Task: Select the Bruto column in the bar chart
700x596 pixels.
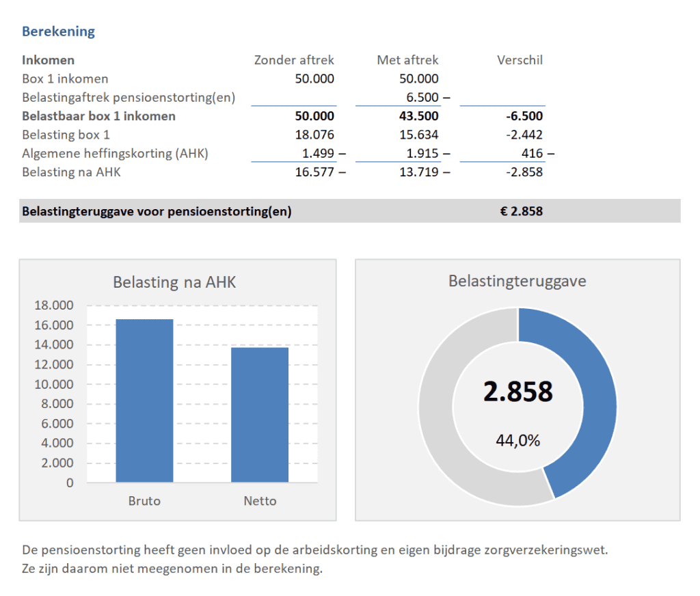Action: [x=145, y=400]
